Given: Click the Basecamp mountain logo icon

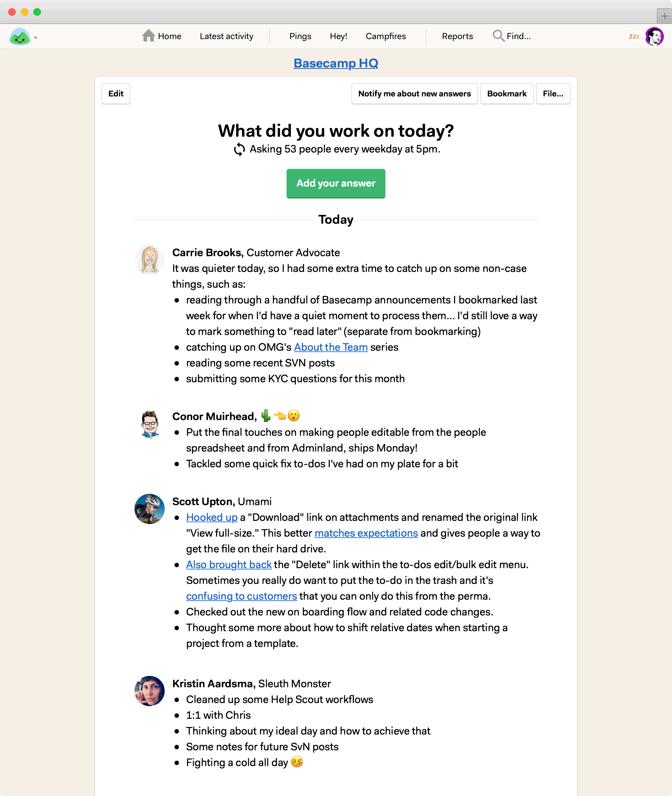Looking at the screenshot, I should click(20, 37).
